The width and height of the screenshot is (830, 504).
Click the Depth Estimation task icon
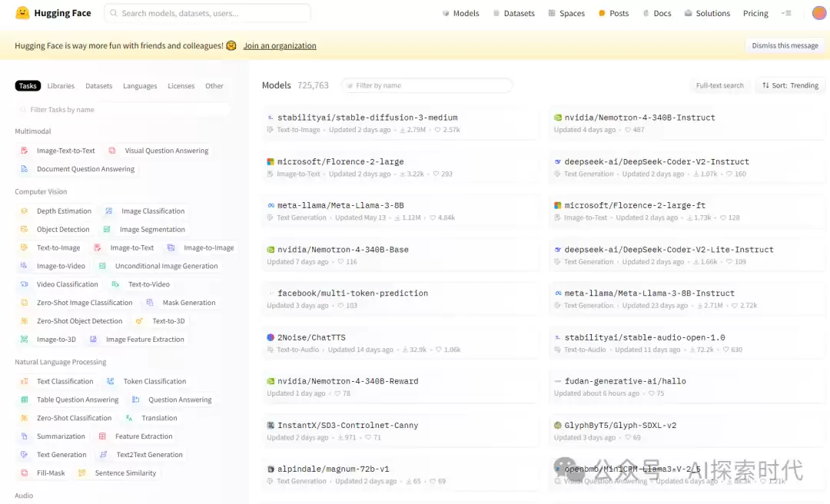coord(25,211)
